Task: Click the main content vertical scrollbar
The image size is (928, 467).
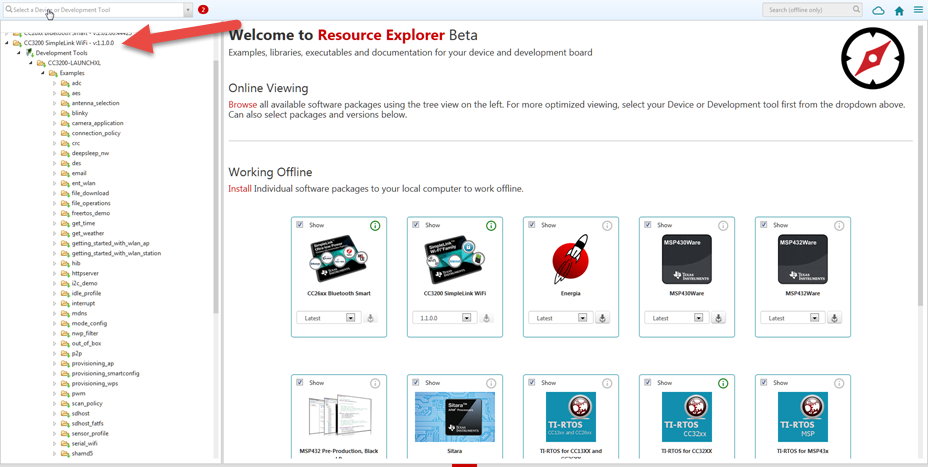Action: click(x=920, y=166)
